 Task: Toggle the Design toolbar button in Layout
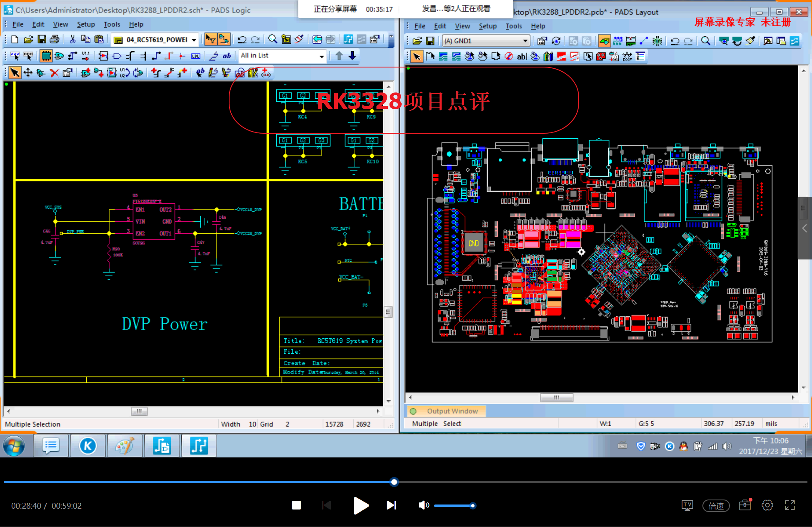617,41
